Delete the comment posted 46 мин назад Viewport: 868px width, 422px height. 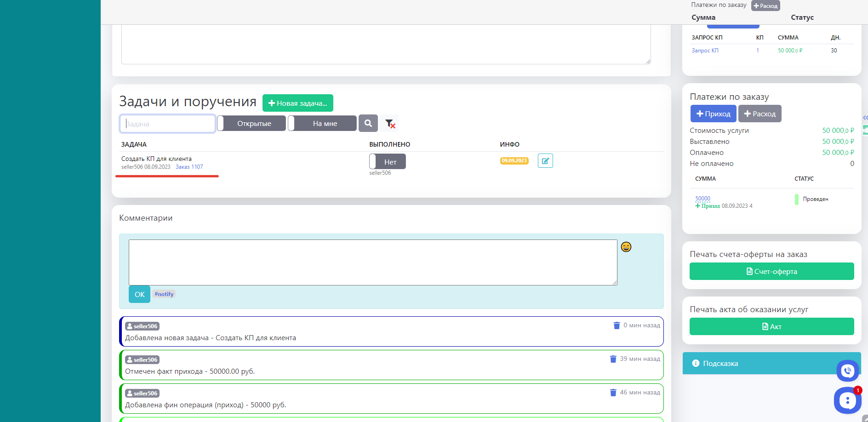pos(613,393)
